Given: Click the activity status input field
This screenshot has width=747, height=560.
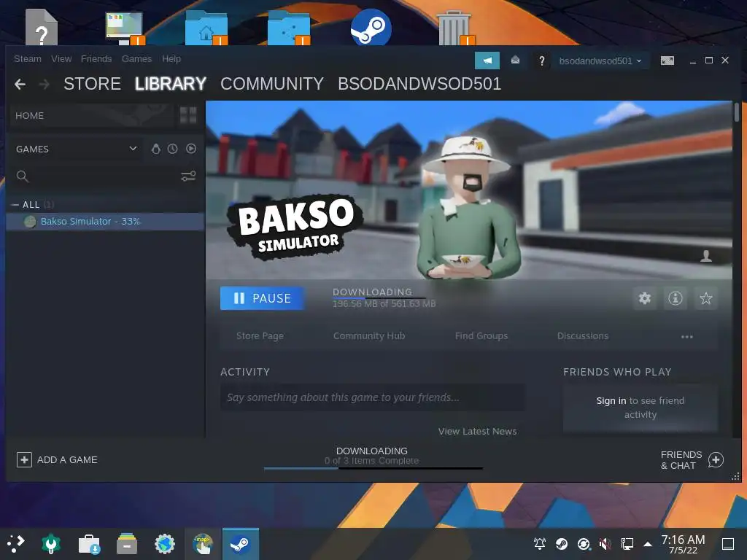Looking at the screenshot, I should click(372, 397).
